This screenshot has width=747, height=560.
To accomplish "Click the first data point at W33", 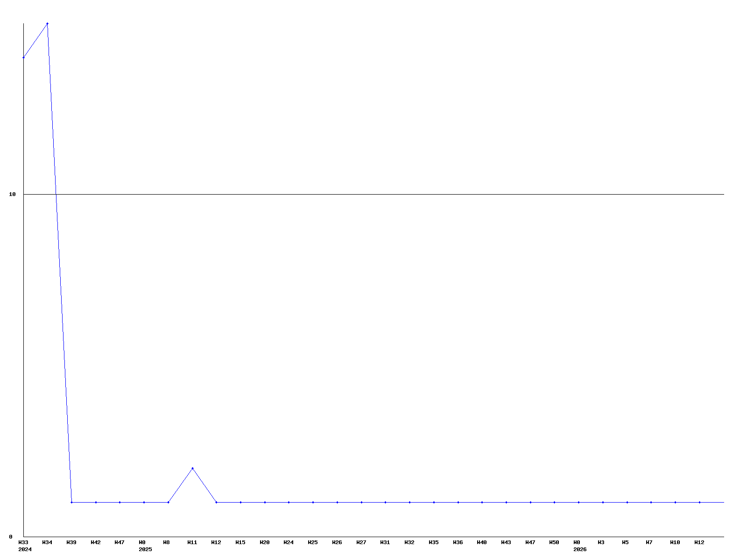I will [x=23, y=57].
